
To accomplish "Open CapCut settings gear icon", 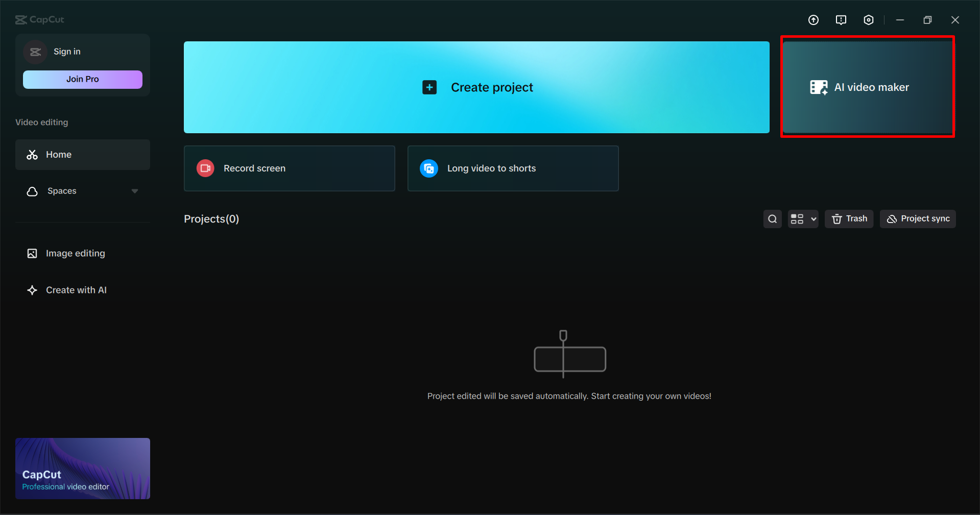I will [x=868, y=20].
